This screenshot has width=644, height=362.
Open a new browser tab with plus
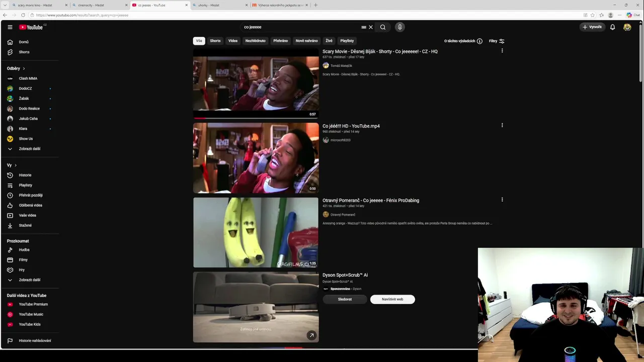tap(315, 5)
